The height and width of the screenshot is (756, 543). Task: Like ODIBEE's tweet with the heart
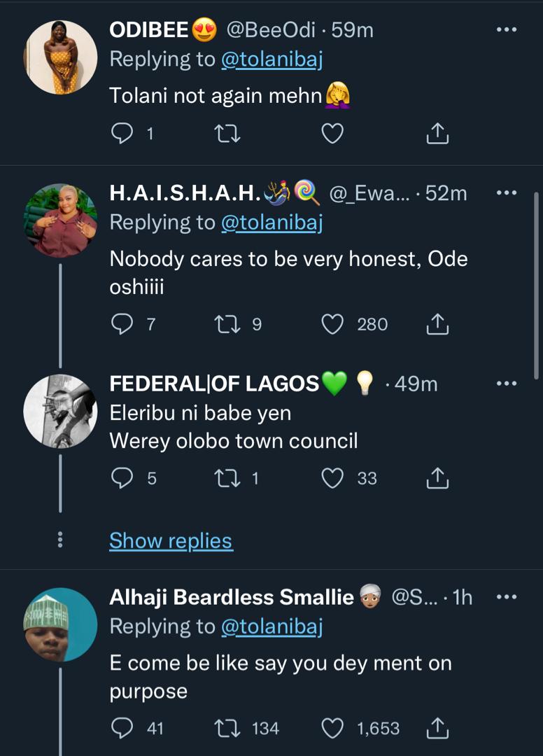(332, 133)
